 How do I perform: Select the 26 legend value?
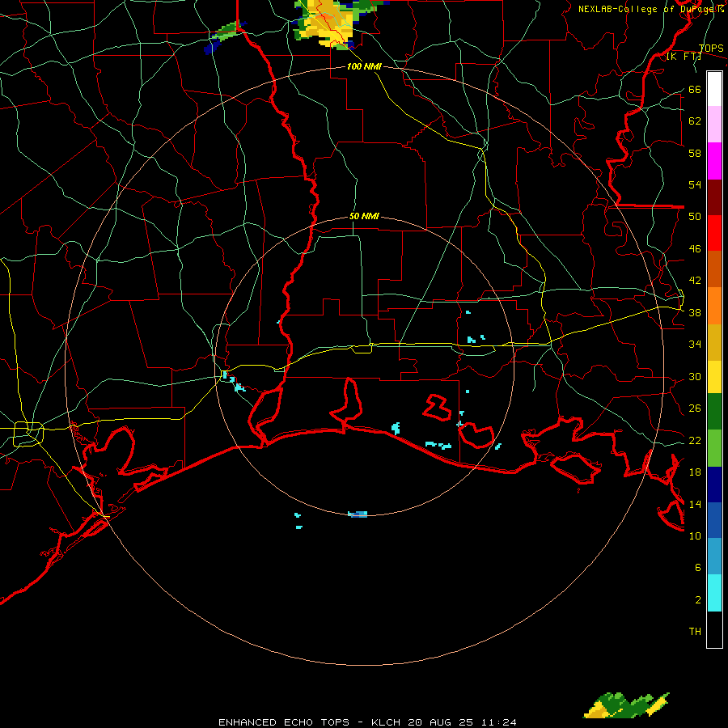(695, 408)
